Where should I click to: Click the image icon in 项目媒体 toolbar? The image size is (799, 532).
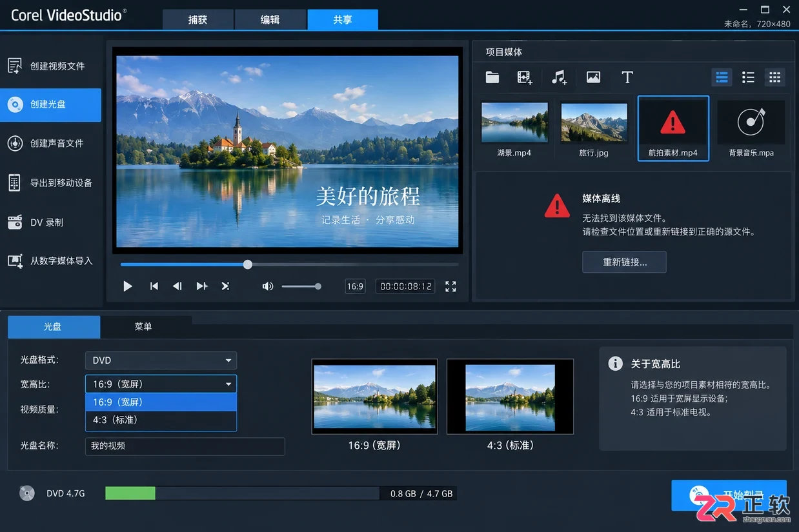tap(593, 77)
